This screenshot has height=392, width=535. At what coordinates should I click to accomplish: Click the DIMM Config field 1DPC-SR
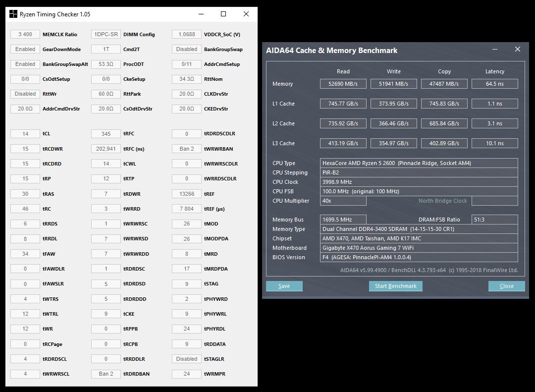[x=106, y=34]
